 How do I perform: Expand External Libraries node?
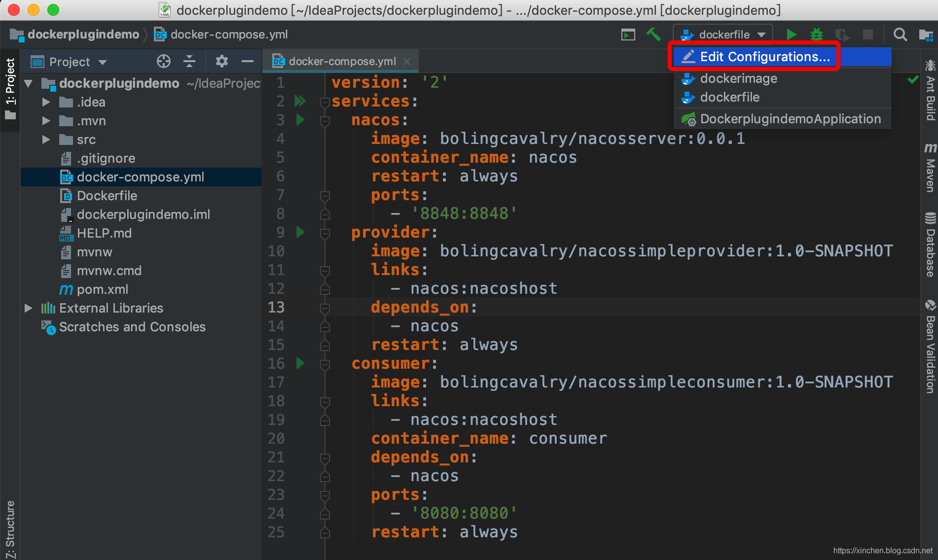(x=29, y=308)
